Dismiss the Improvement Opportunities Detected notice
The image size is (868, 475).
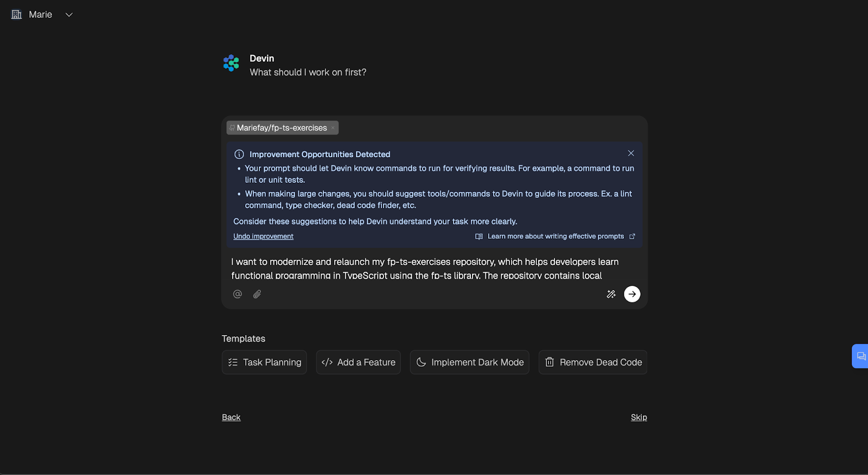tap(631, 153)
